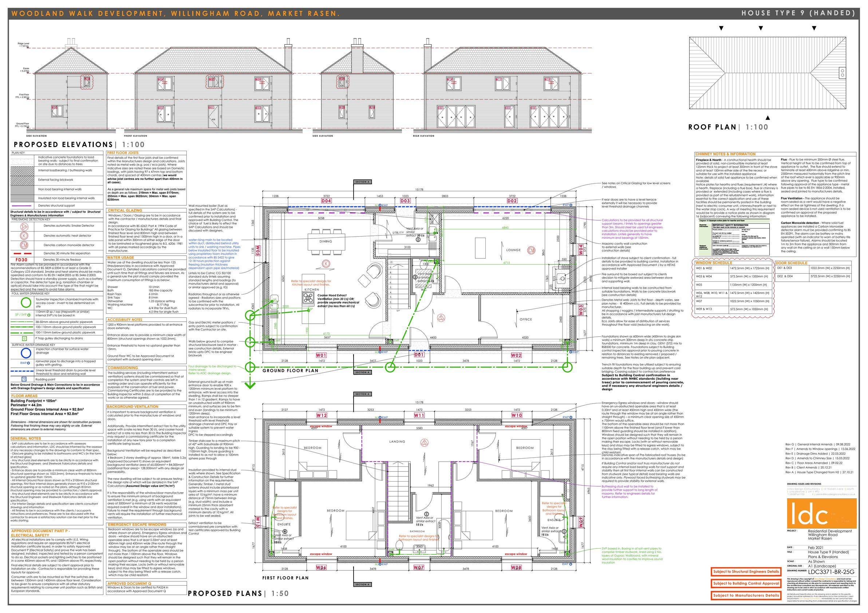The width and height of the screenshot is (868, 613).
Task: Click the WINDOW SCHEDULE heading
Action: [x=714, y=263]
